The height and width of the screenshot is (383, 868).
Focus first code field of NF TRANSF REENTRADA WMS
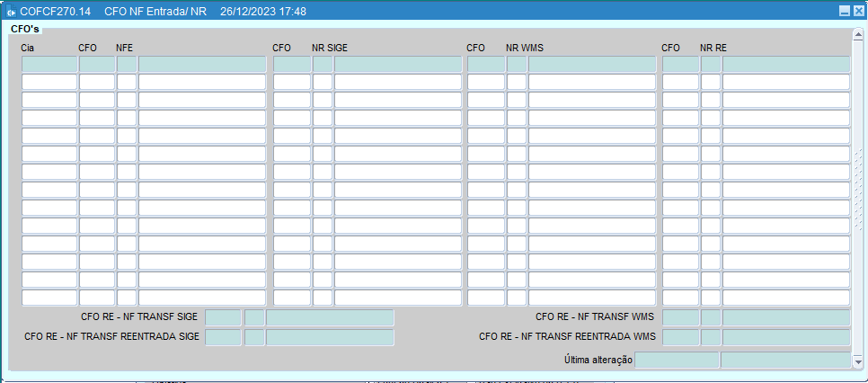pyautogui.click(x=681, y=337)
